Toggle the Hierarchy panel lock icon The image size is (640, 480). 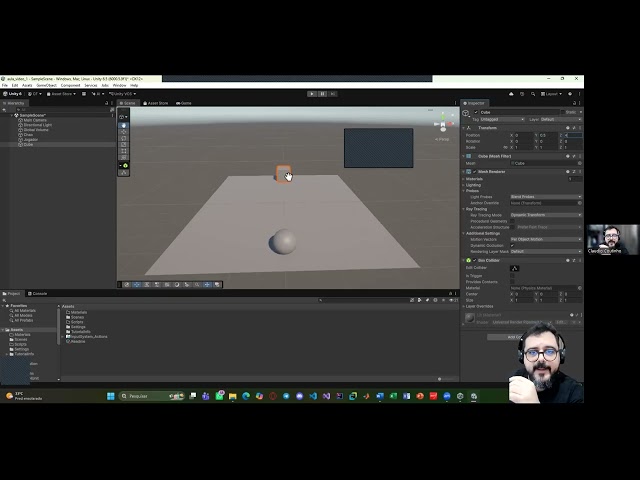[x=107, y=103]
